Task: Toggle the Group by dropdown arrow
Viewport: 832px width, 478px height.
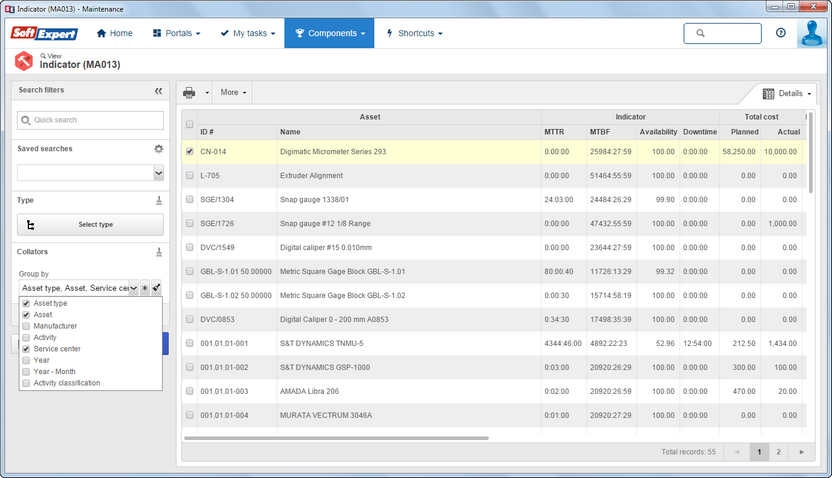Action: coord(134,288)
